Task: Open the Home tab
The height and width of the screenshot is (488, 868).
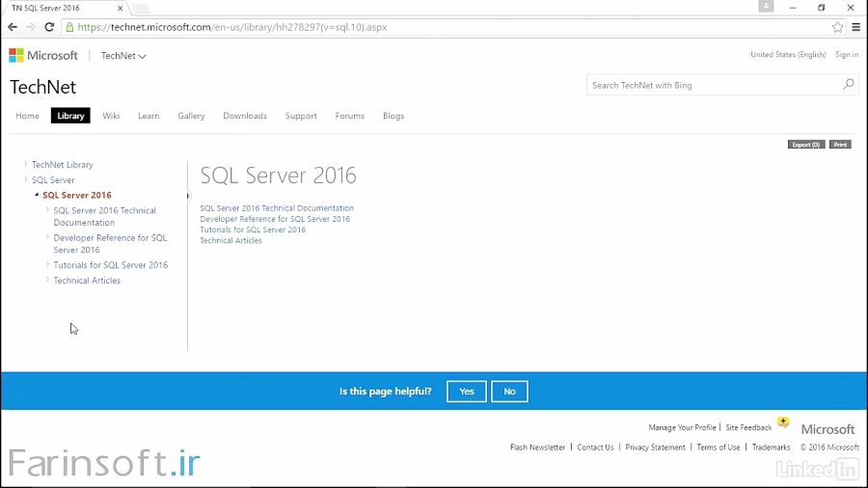Action: tap(27, 116)
